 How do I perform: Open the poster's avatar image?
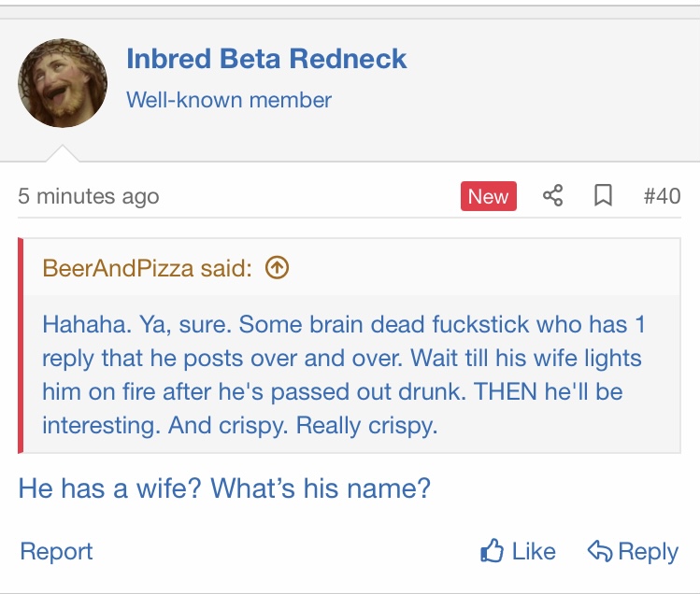pos(63,83)
